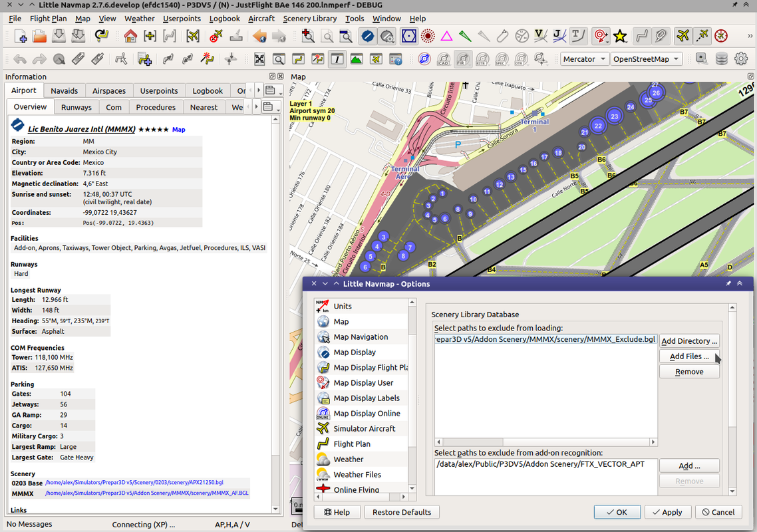
Task: Open the MMMX_AF.BGL scenery link
Action: pyautogui.click(x=147, y=493)
